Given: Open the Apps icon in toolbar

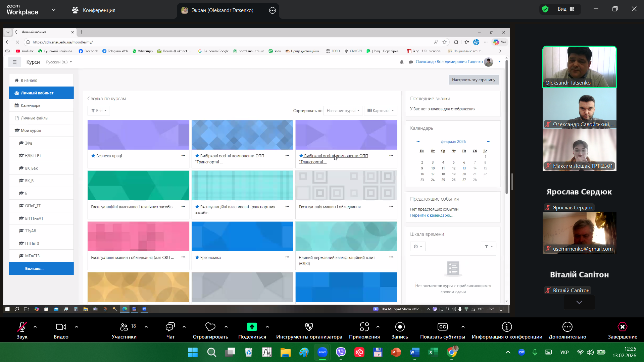Looking at the screenshot, I should [364, 327].
